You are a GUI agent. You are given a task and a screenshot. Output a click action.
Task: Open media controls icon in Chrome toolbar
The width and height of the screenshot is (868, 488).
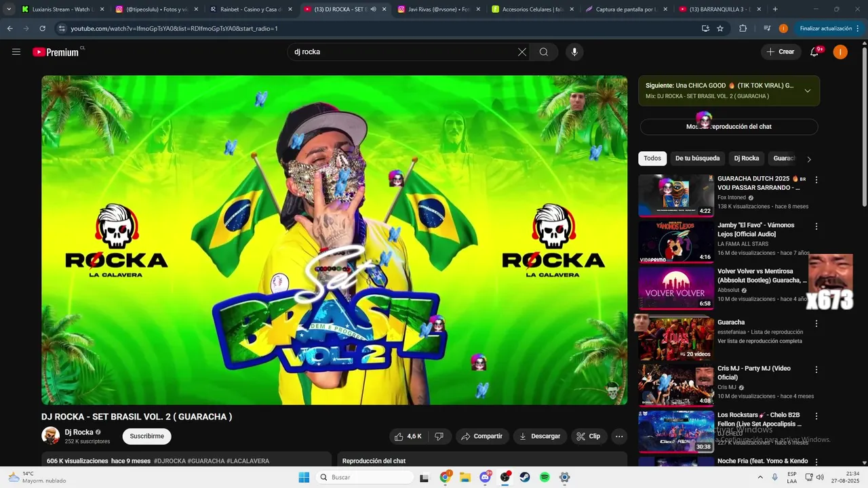coord(767,28)
